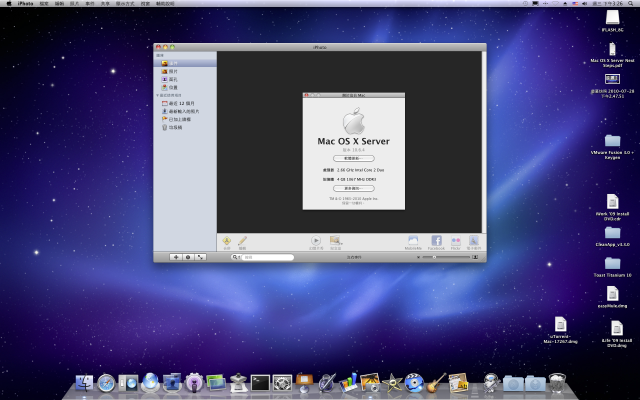This screenshot has height=400, width=640.
Task: Click the info button in iPhoto footer
Action: [x=188, y=257]
